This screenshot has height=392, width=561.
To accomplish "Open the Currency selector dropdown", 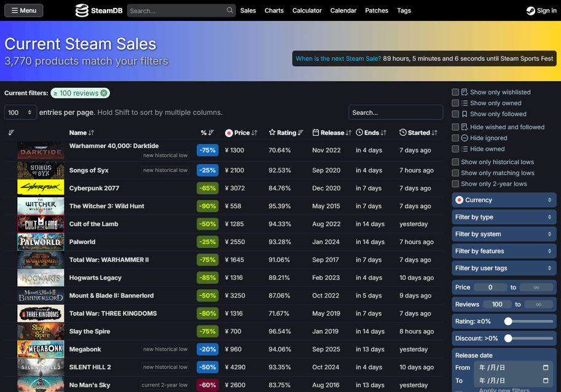I will coord(504,200).
